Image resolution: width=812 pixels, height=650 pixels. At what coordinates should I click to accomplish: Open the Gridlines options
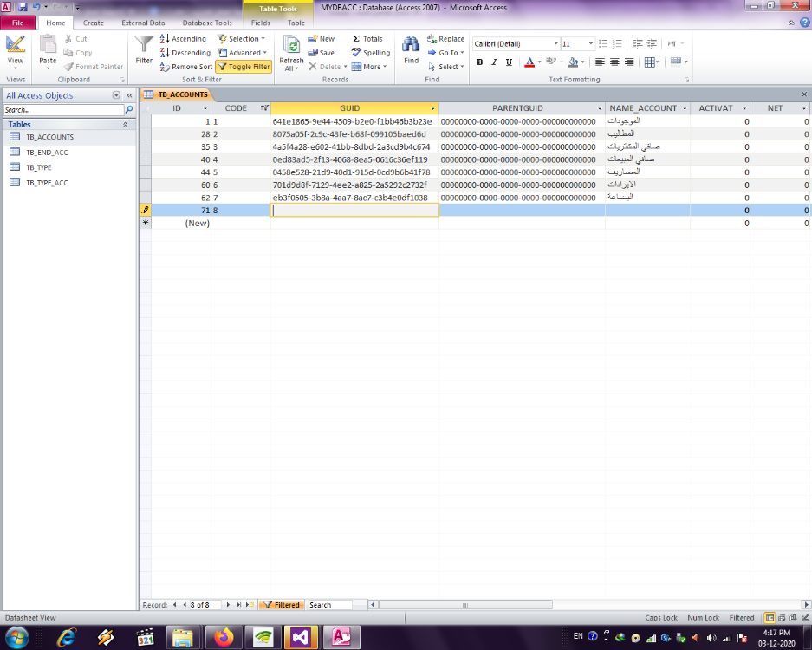point(652,62)
